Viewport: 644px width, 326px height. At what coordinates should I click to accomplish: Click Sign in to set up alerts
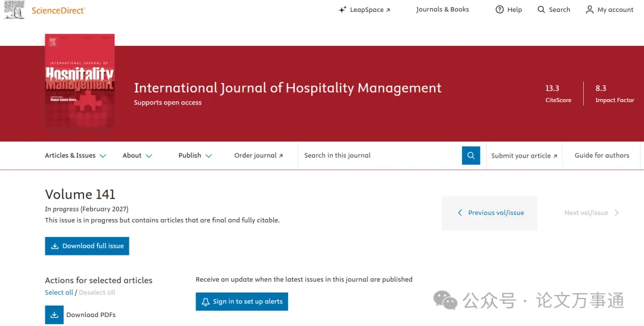[x=242, y=302]
